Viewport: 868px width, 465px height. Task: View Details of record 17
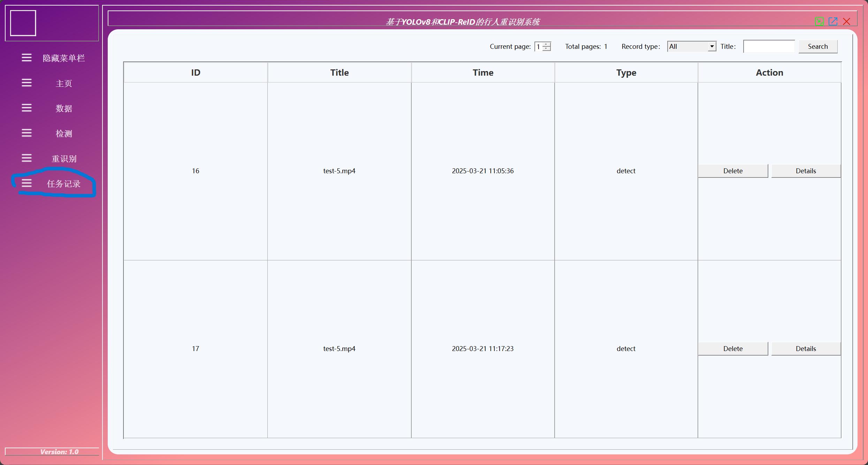[x=806, y=349]
